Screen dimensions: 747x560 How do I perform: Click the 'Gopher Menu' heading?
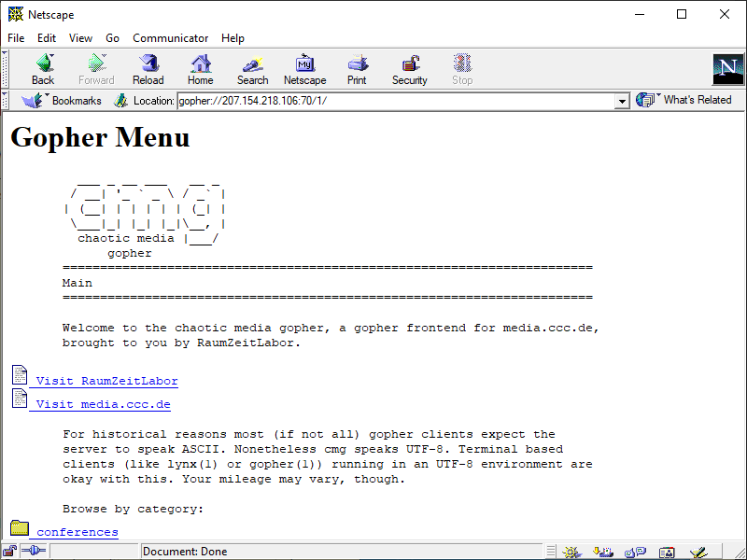coord(100,137)
